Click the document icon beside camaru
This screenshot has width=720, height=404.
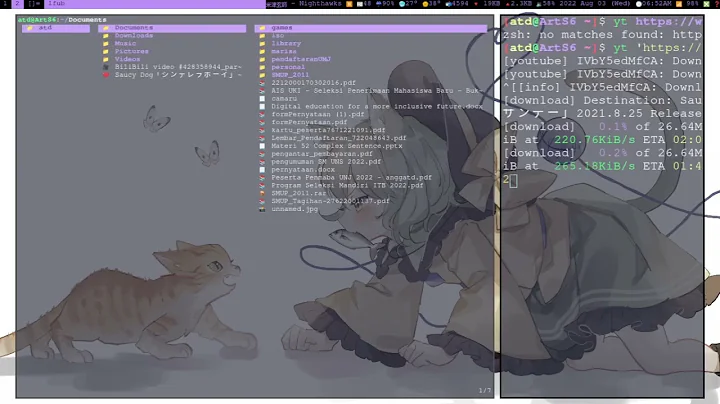[262, 99]
